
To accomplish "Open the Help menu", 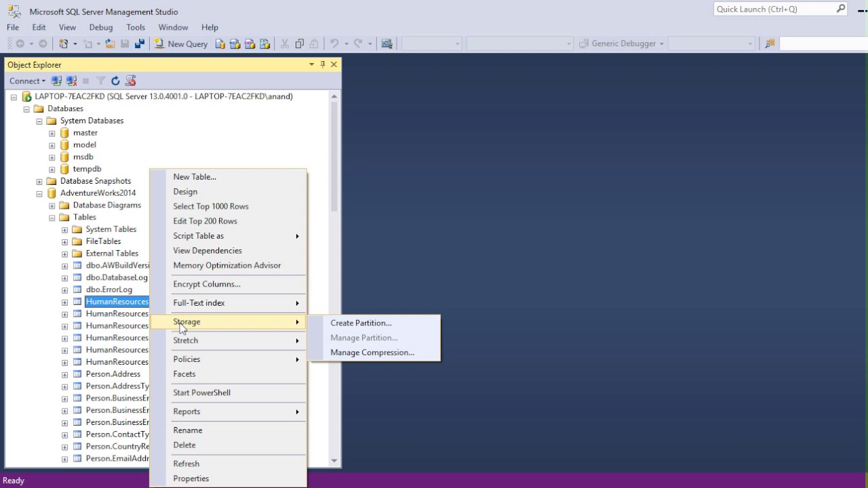I will [210, 27].
